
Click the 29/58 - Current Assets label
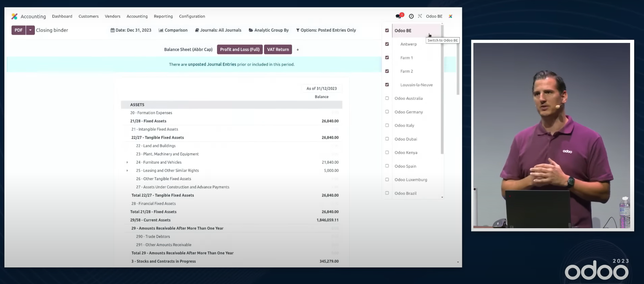pos(150,220)
